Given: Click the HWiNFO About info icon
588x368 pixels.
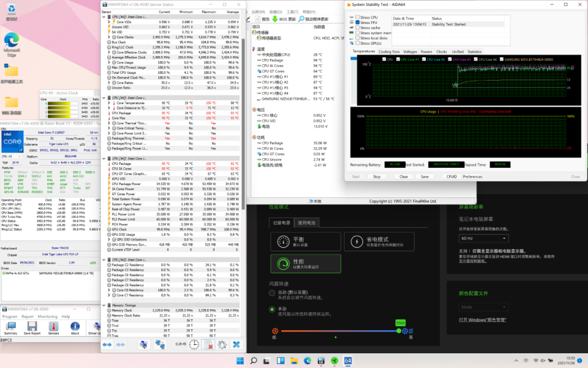Looking at the screenshot, I should [75, 327].
